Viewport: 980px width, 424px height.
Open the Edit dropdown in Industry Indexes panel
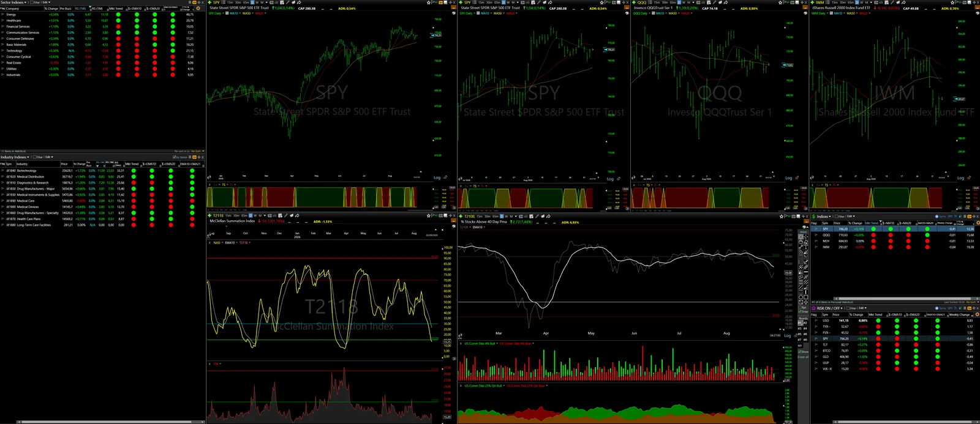(49, 157)
